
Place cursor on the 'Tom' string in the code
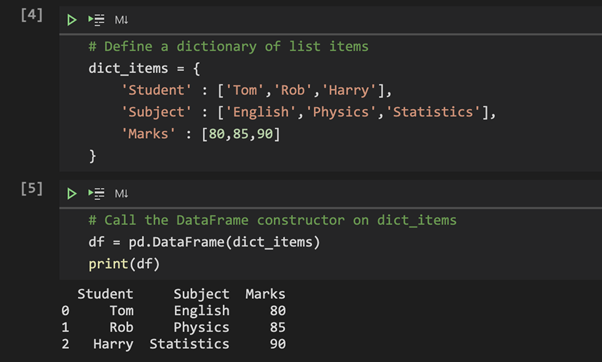coord(245,91)
